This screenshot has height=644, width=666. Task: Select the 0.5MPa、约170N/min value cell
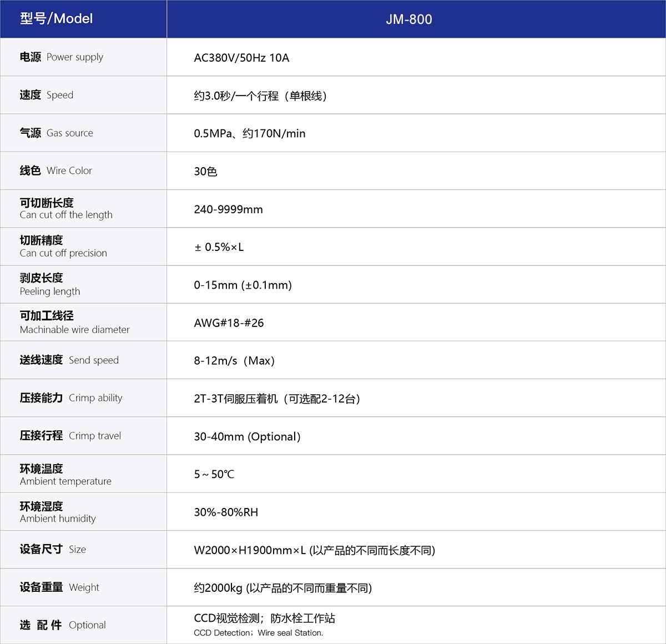point(249,133)
